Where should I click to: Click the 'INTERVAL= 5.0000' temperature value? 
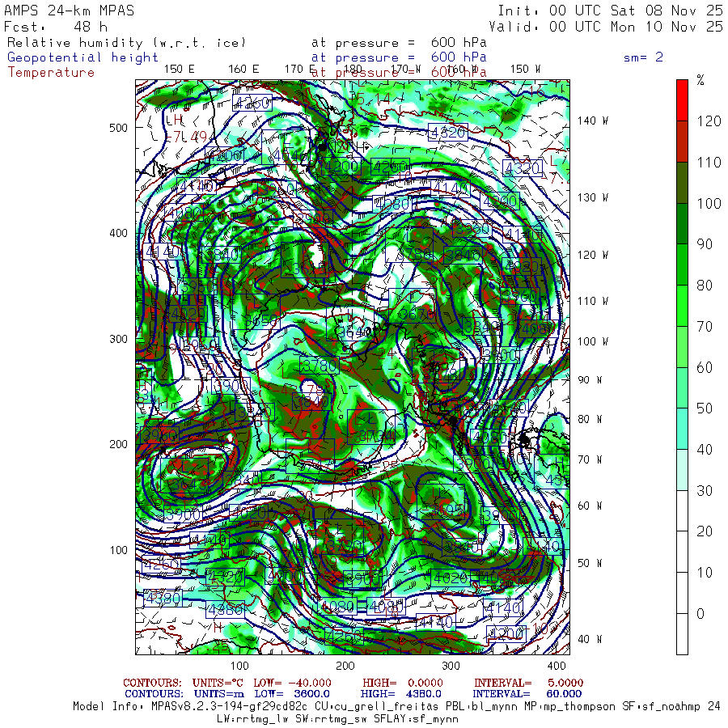pyautogui.click(x=529, y=683)
